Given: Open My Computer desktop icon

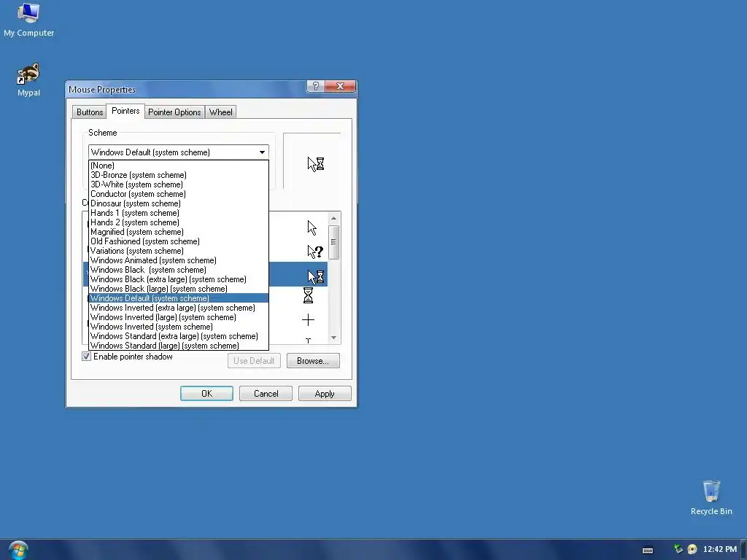Looking at the screenshot, I should (x=28, y=20).
